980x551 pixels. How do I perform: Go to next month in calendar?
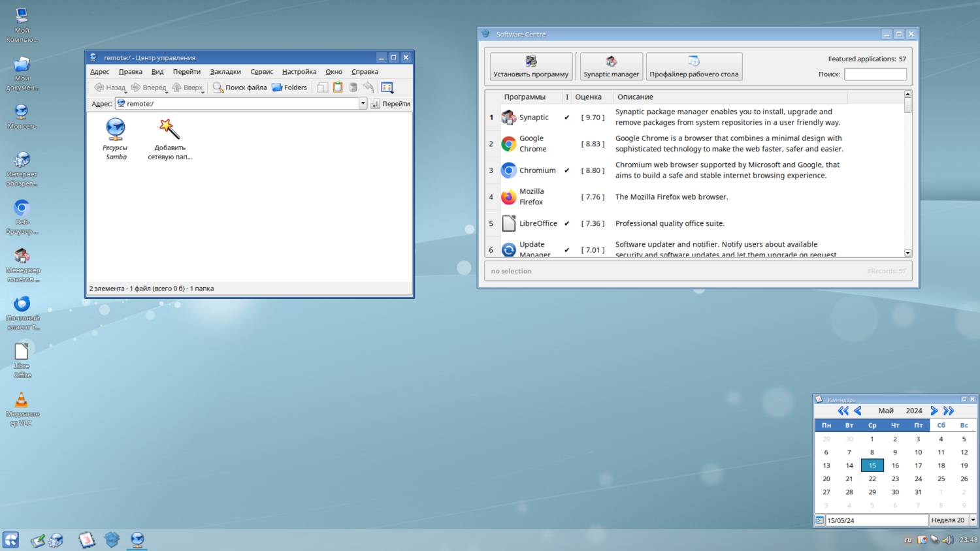tap(934, 411)
